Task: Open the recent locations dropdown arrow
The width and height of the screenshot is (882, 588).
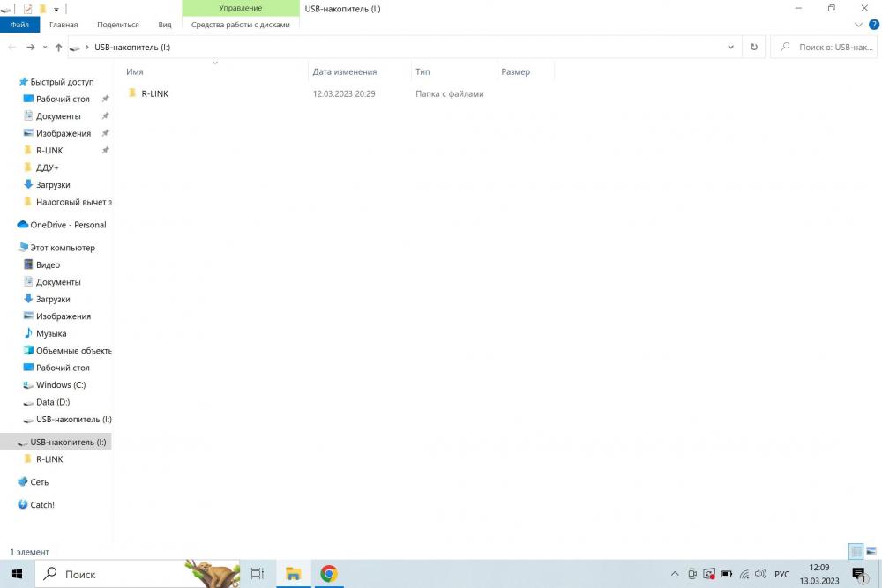Action: 45,48
